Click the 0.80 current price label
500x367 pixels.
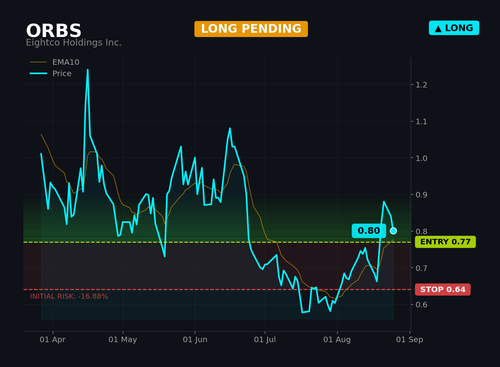point(369,231)
